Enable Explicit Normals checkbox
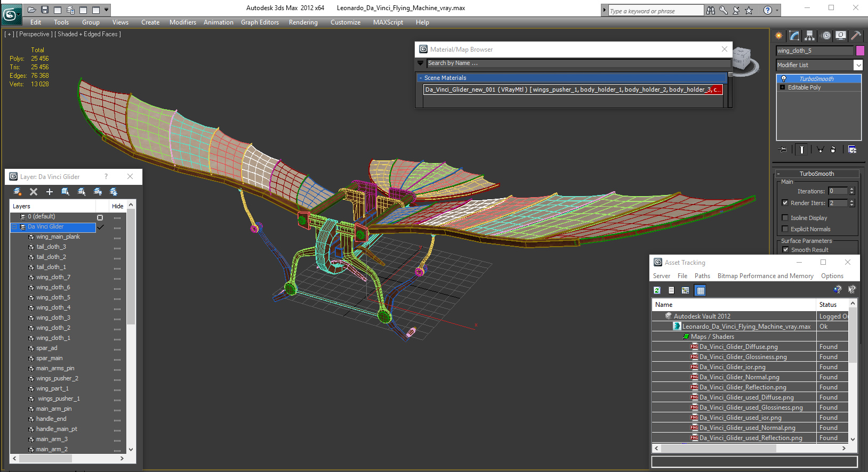The image size is (868, 472). 785,229
